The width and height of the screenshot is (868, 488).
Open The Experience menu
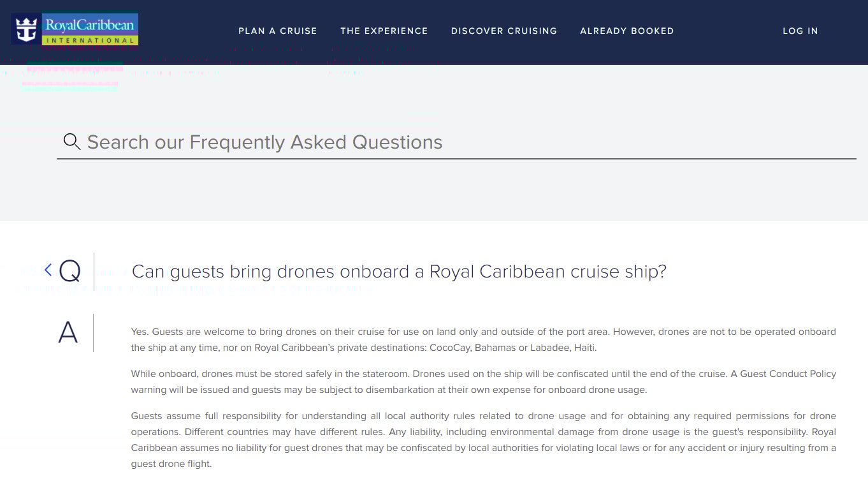pyautogui.click(x=384, y=31)
